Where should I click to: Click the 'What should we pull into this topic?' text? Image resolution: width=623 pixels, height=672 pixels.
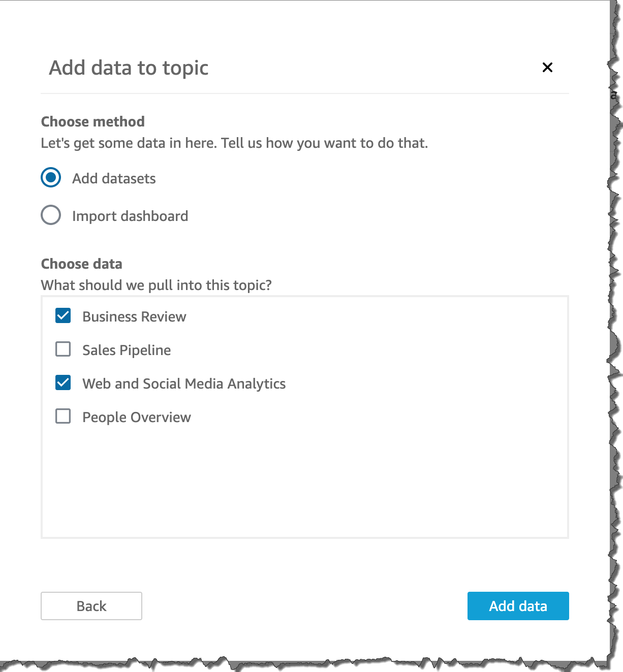pyautogui.click(x=156, y=285)
